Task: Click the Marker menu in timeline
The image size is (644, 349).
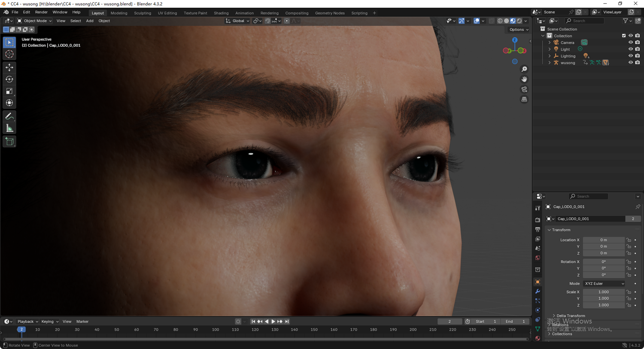Action: click(x=82, y=322)
